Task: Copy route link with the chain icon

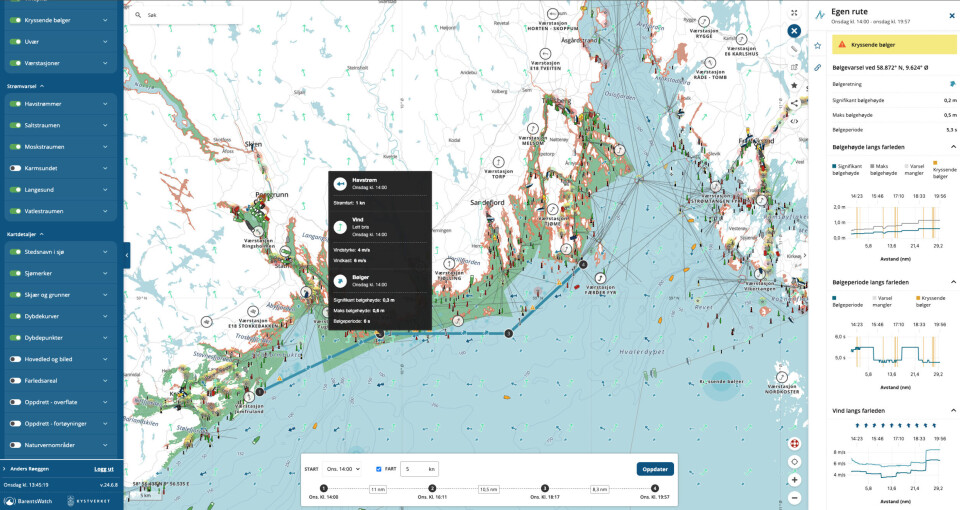Action: 818,67
